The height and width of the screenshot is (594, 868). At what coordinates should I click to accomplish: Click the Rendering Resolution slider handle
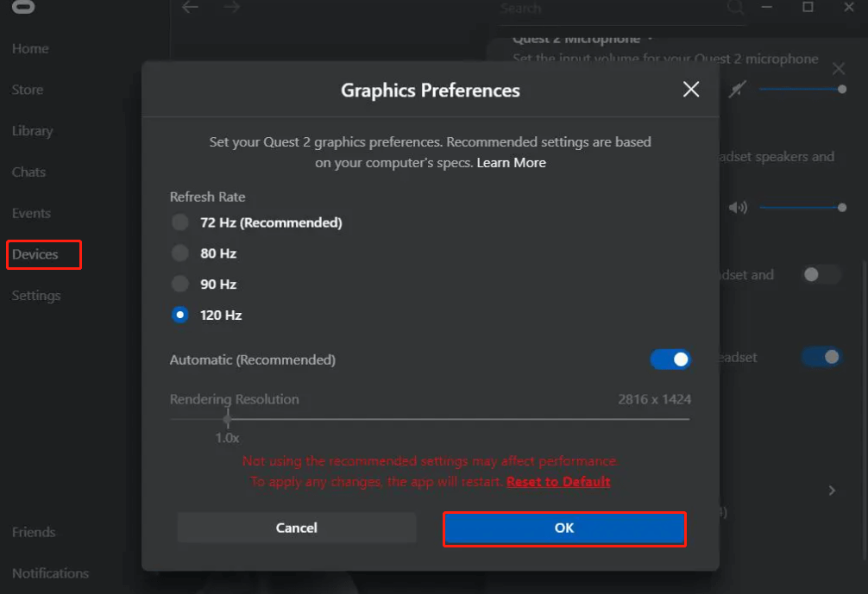(x=227, y=419)
